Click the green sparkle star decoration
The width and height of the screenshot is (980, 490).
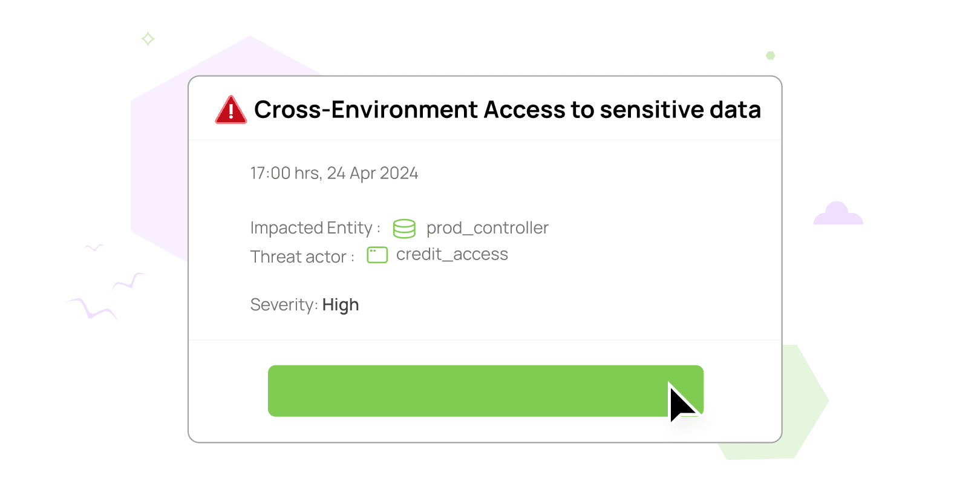[x=148, y=39]
